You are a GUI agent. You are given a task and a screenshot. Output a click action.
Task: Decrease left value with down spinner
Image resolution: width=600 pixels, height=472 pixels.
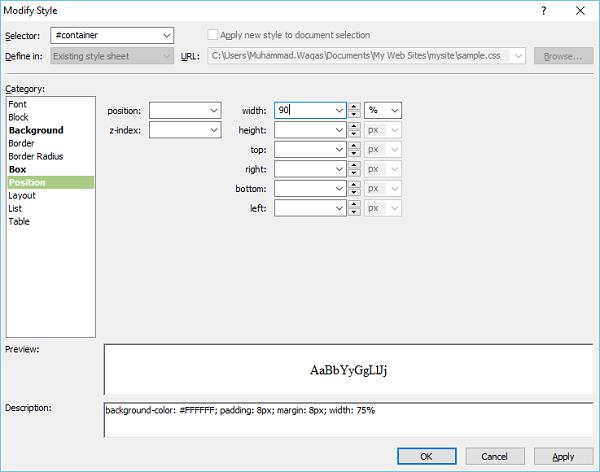pos(354,212)
